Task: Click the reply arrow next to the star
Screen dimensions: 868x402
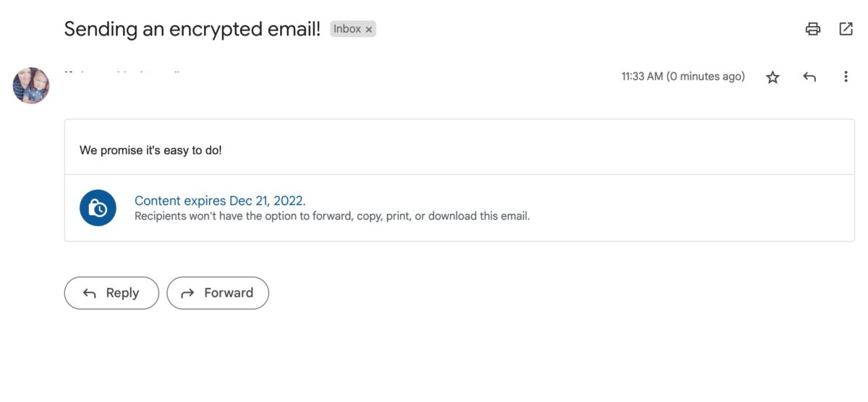Action: [809, 77]
